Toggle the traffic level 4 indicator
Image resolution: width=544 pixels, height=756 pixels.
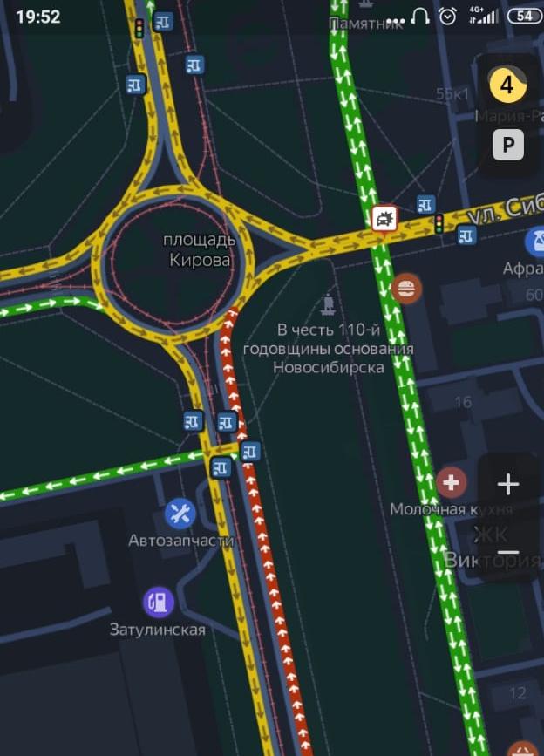pos(507,85)
